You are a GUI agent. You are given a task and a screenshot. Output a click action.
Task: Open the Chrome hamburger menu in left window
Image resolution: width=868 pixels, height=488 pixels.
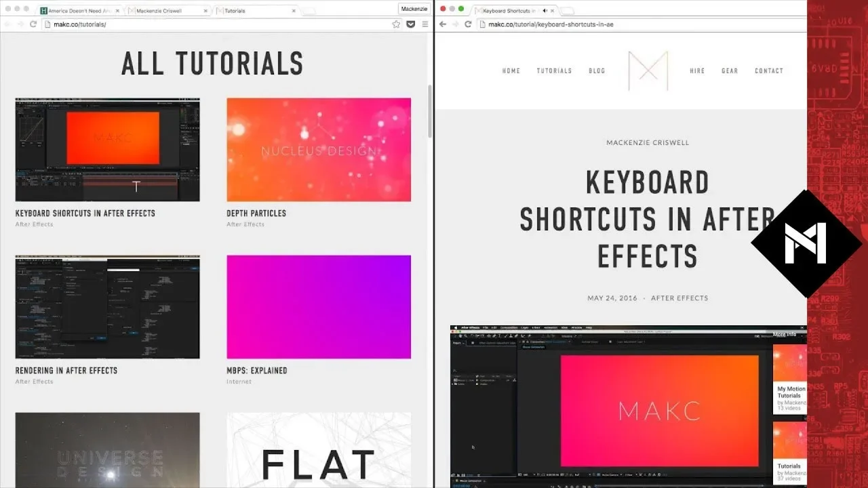(x=425, y=24)
